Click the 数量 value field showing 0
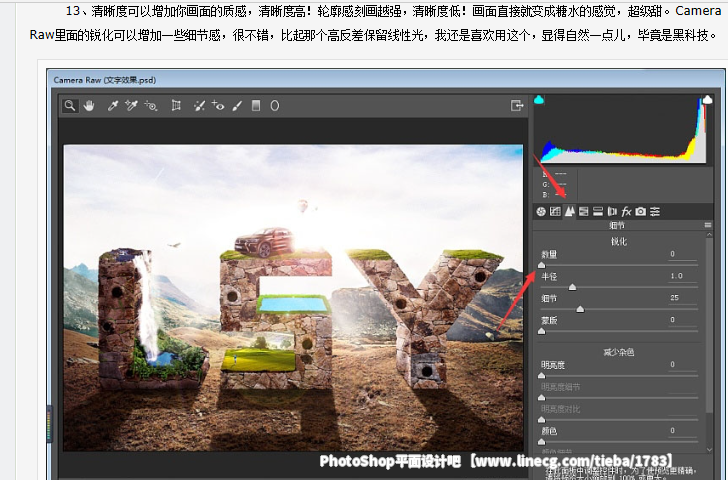 (682, 254)
